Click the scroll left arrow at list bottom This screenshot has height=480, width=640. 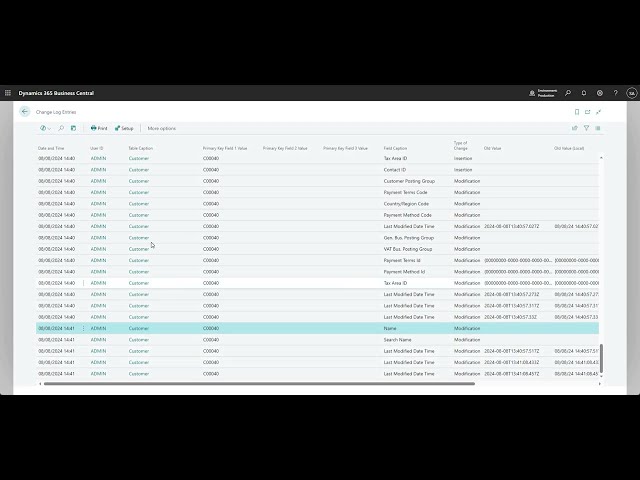click(40, 384)
